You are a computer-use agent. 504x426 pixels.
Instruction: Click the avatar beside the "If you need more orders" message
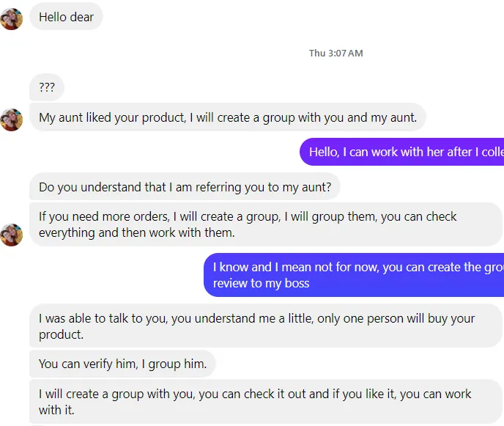point(12,235)
